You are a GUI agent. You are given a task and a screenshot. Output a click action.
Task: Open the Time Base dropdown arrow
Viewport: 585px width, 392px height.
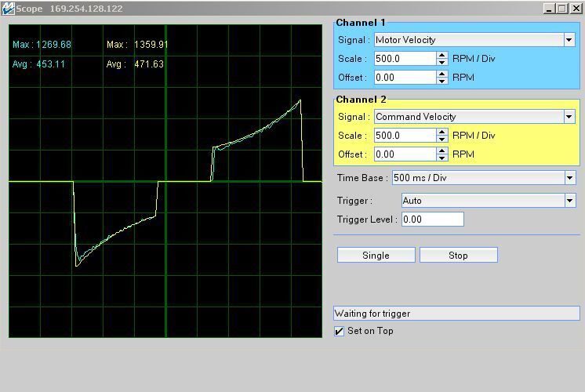click(569, 178)
